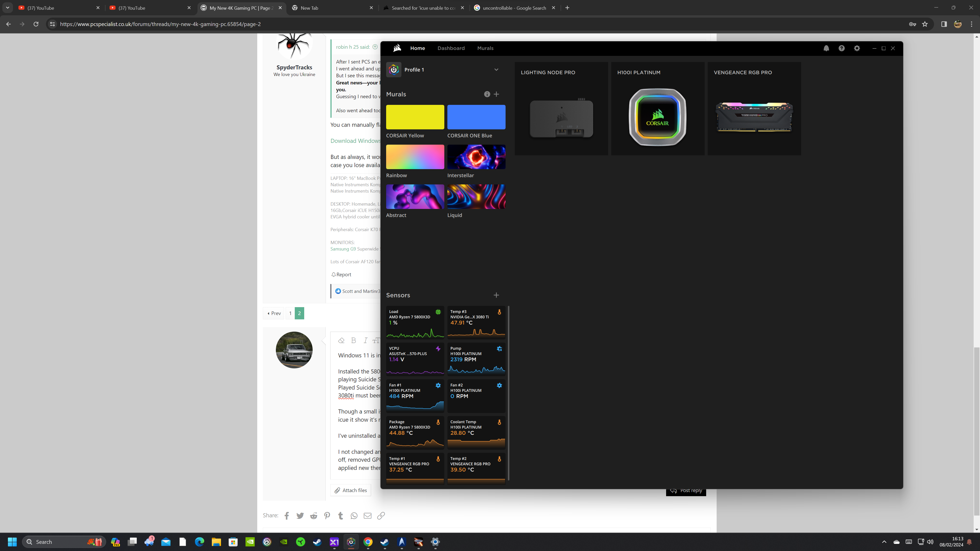Open settings on the Pump sensor tile
The height and width of the screenshot is (551, 980).
(x=499, y=349)
